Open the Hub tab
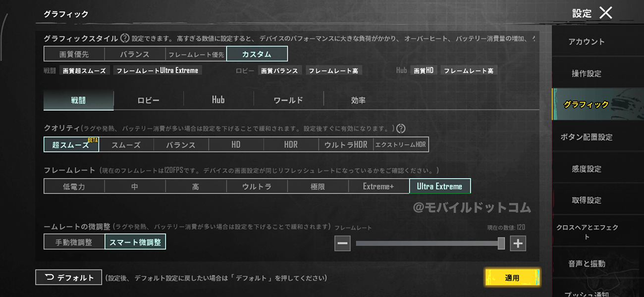The width and height of the screenshot is (644, 297). [x=218, y=100]
